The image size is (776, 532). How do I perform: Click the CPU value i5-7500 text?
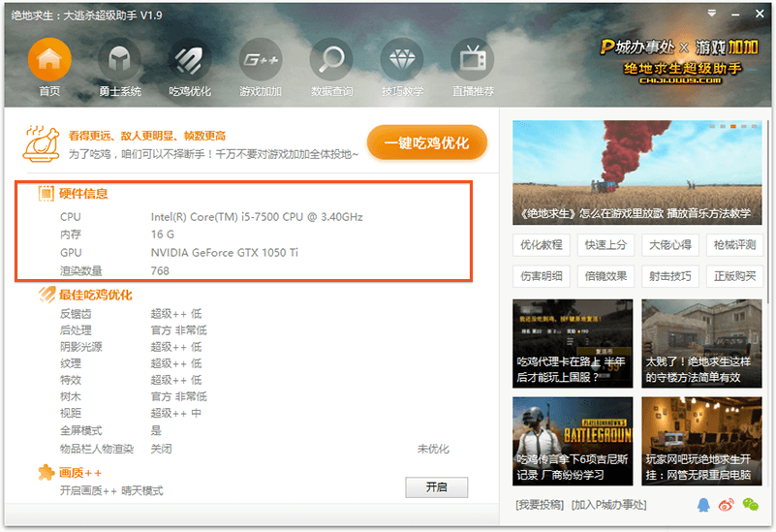[x=257, y=217]
